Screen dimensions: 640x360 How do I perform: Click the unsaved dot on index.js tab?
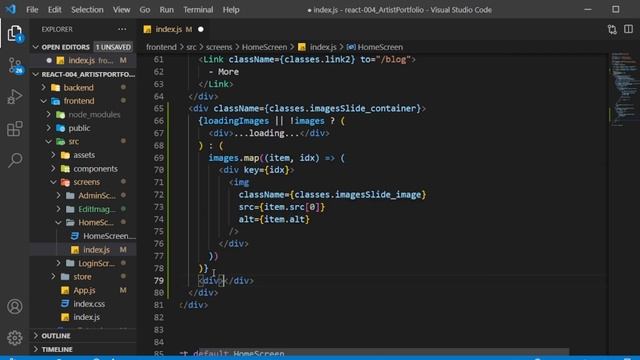tap(201, 29)
